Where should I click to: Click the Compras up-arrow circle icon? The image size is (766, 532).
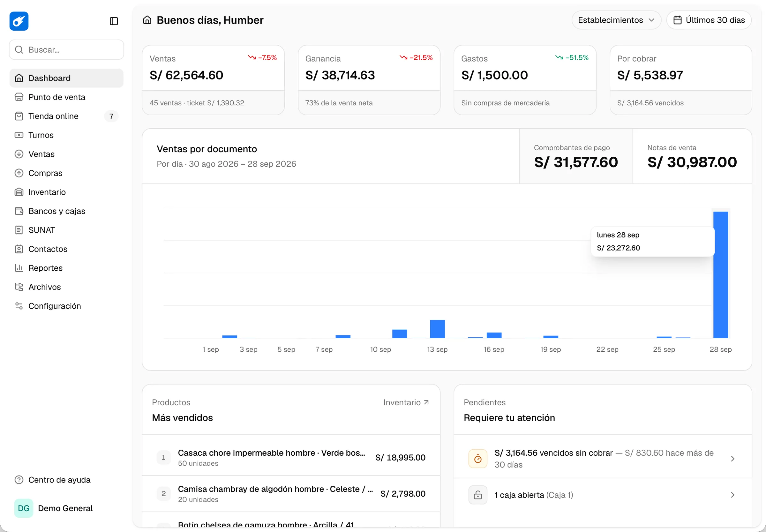[19, 173]
